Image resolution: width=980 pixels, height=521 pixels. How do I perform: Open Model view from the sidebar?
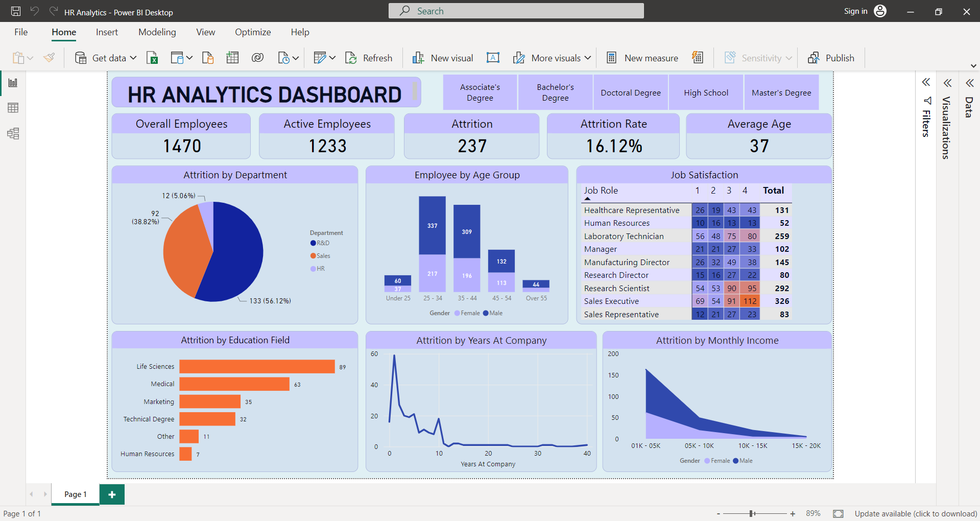click(14, 133)
